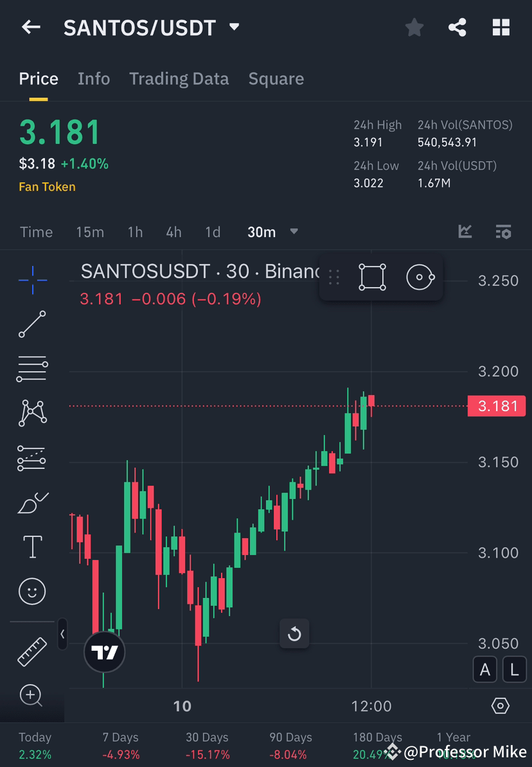Image resolution: width=532 pixels, height=767 pixels.
Task: Open the Info tab
Action: click(94, 78)
